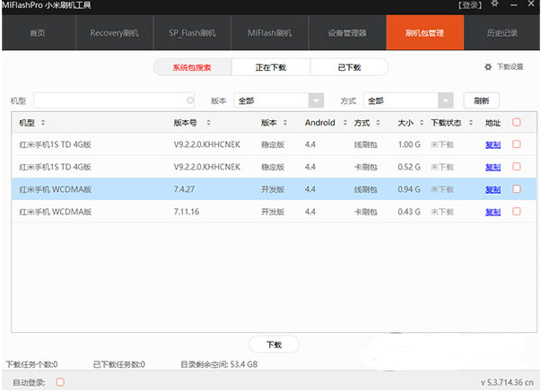Expand the 版本 version dropdown arrow
The height and width of the screenshot is (392, 541).
[316, 100]
